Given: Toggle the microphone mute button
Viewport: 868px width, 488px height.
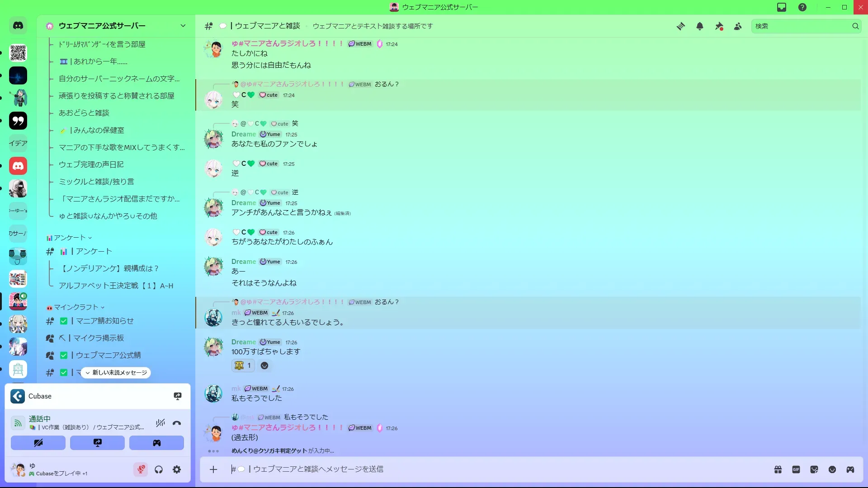Looking at the screenshot, I should click(141, 469).
